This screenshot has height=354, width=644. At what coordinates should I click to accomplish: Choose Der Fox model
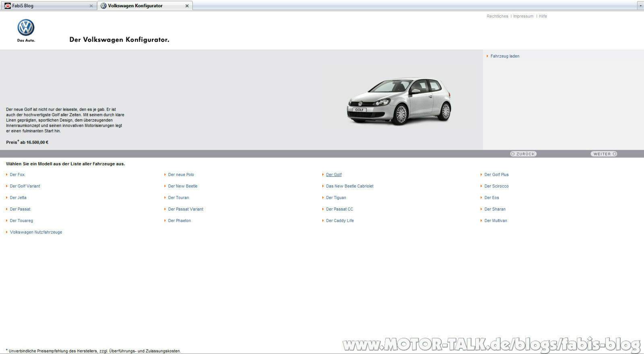[x=17, y=175]
